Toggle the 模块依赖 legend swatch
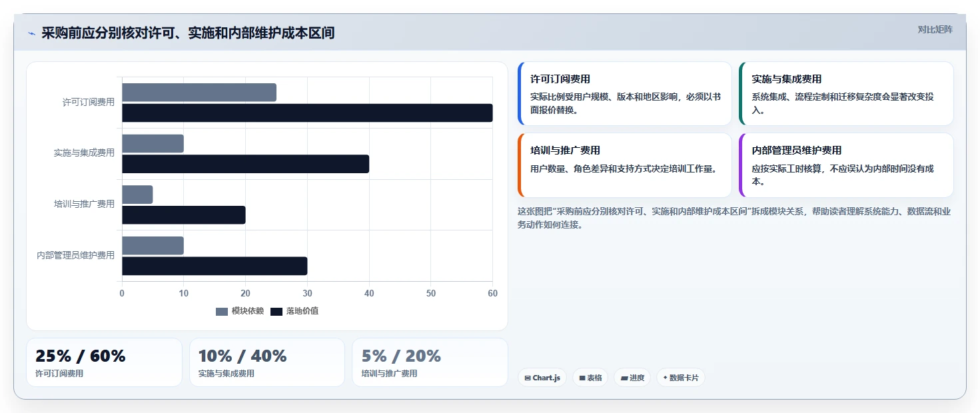980x413 pixels. coord(222,312)
